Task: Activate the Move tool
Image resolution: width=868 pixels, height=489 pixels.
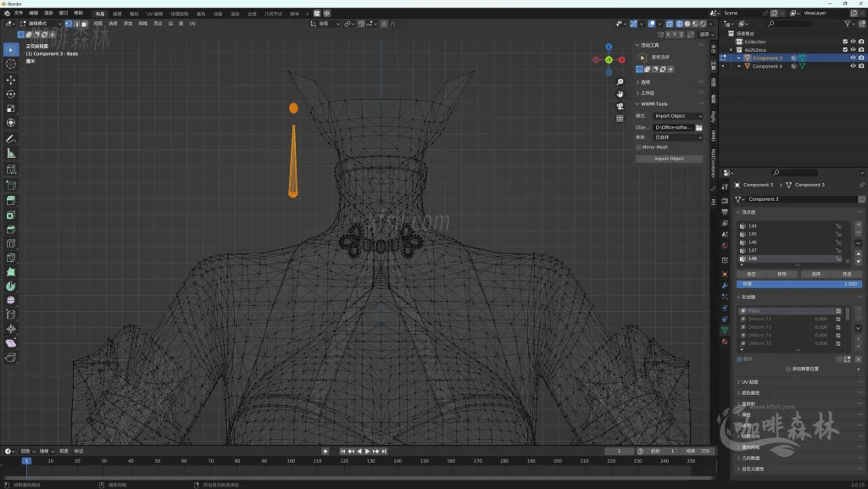Action: pos(10,80)
